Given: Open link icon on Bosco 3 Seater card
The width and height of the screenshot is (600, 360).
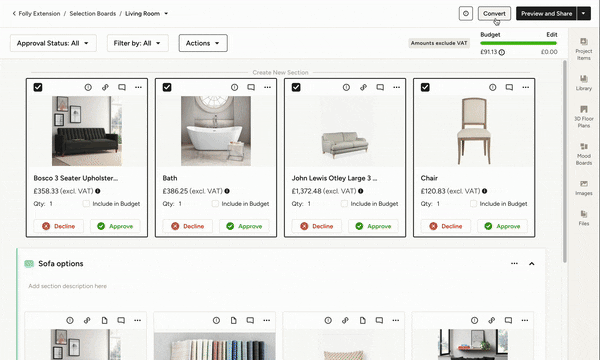Looking at the screenshot, I should coord(105,87).
